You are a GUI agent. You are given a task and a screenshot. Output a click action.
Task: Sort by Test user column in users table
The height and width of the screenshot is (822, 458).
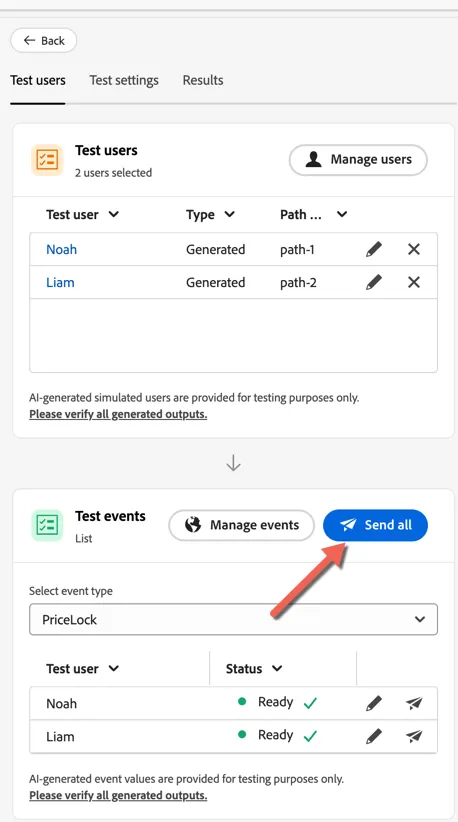tap(83, 214)
